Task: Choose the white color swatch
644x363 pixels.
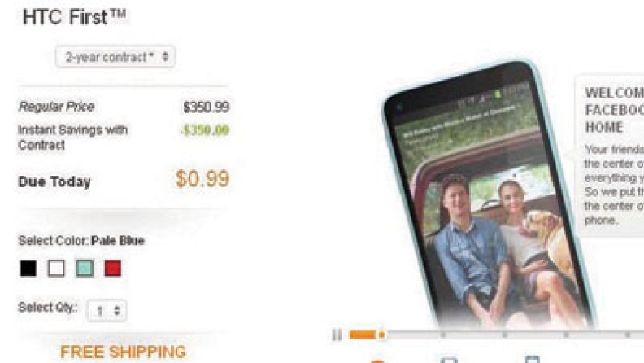Action: [x=56, y=269]
